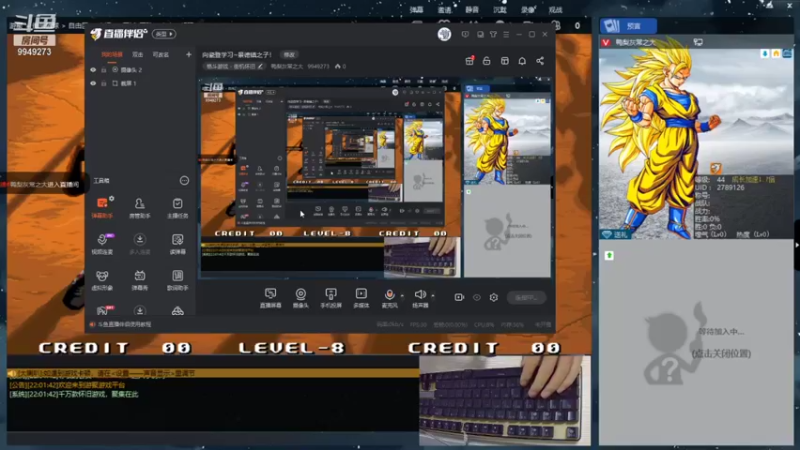800x450 pixels.
Task: Expand the microphone options arrow
Action: pyautogui.click(x=402, y=295)
